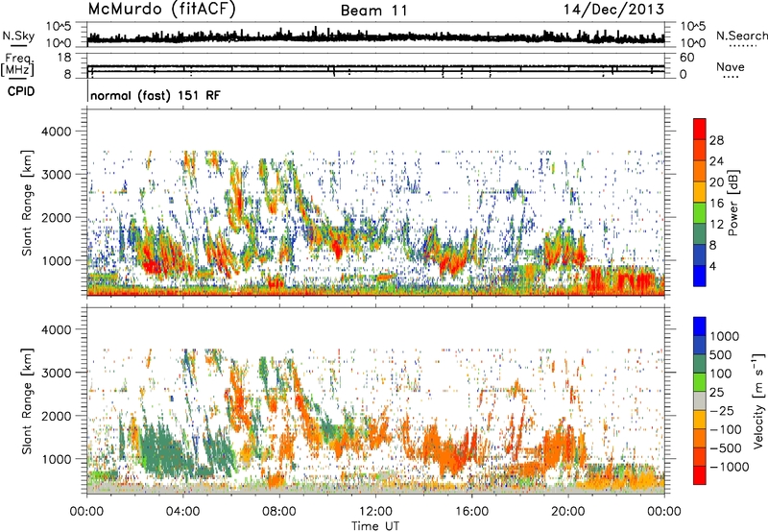The height and width of the screenshot is (532, 768).
Task: Click the 'CPID' label
Action: (21, 91)
